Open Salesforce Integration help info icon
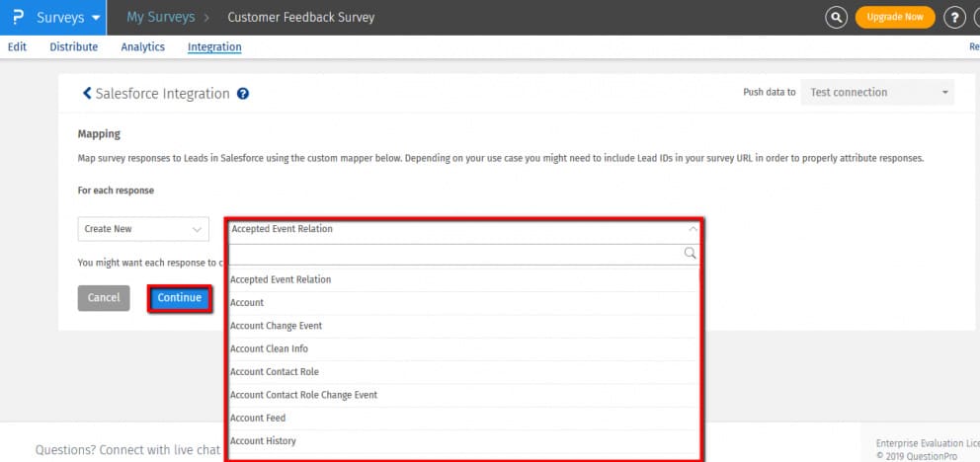Image resolution: width=980 pixels, height=462 pixels. coord(243,94)
